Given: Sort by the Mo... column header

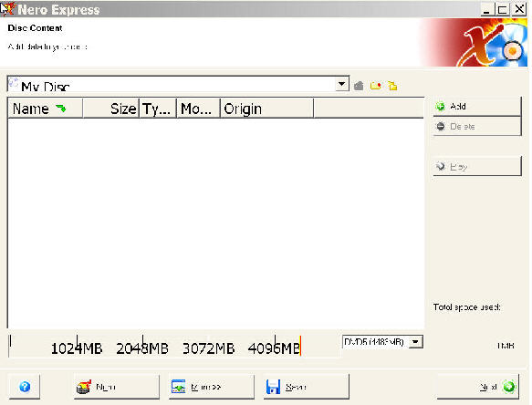Looking at the screenshot, I should [x=198, y=109].
